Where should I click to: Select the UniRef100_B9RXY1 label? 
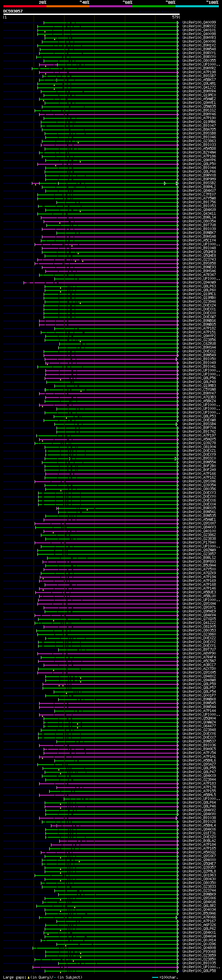(x=199, y=53)
